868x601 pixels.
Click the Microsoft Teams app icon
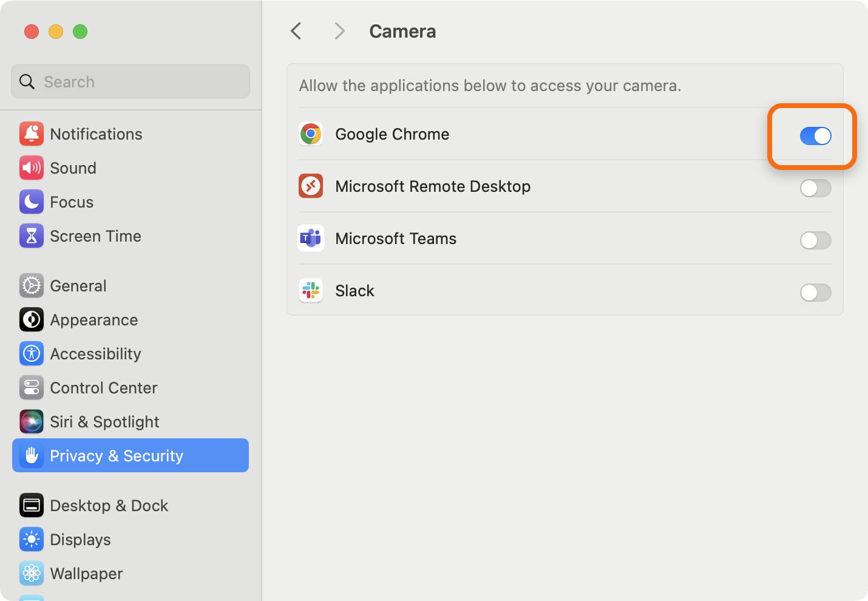311,239
